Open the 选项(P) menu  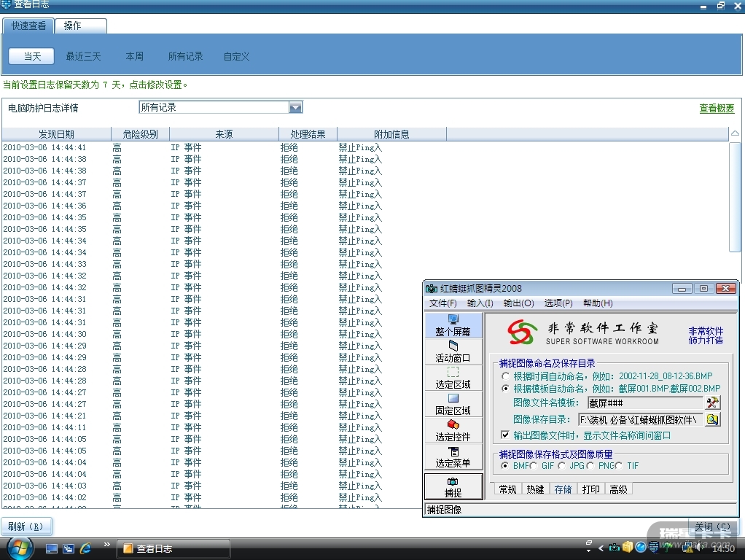(x=558, y=303)
